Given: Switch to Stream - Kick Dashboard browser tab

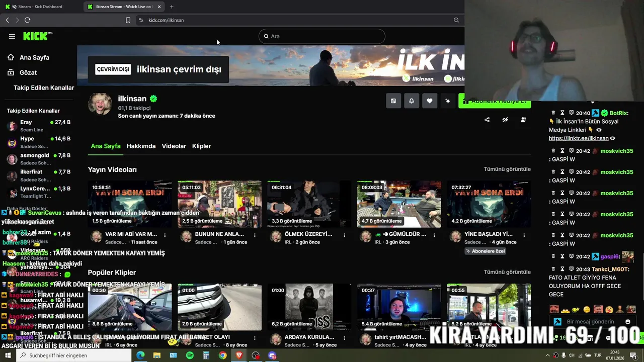Looking at the screenshot, I should tap(41, 7).
